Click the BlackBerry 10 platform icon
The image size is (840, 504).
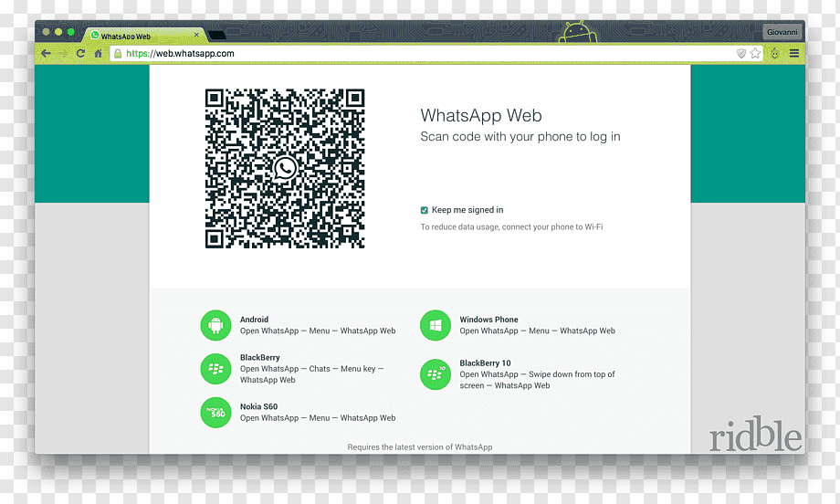coord(436,373)
